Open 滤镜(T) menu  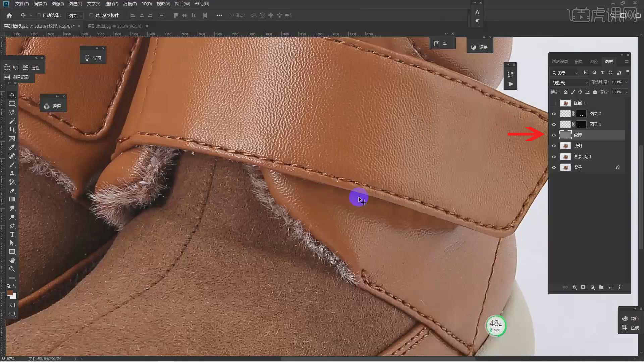pos(130,4)
